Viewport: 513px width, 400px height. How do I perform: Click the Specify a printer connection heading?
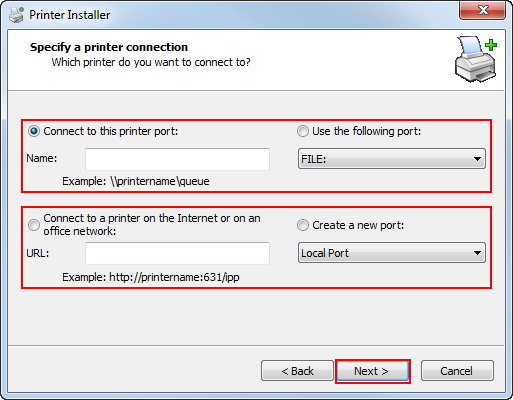click(109, 47)
